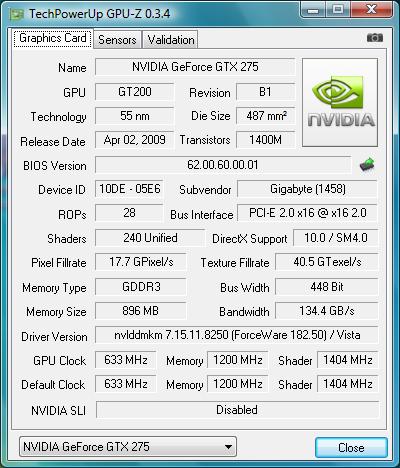Click the Memory Type value GDDR3
The image size is (400, 468).
141,287
